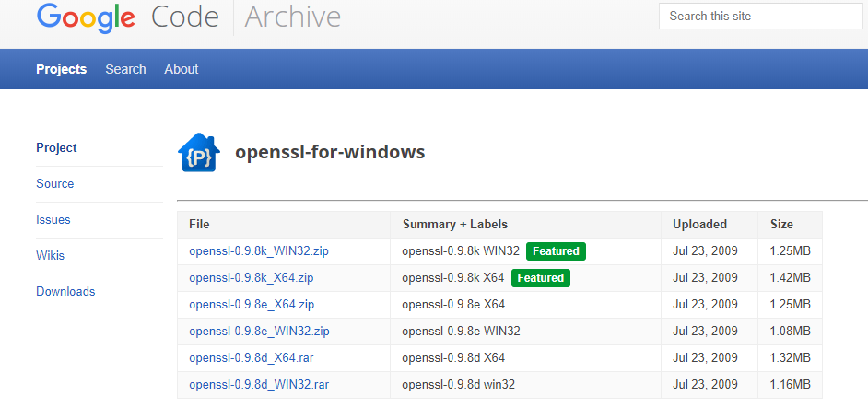
Task: Click upload date in openssl-0.9.8k_WIN32.zip row
Action: (x=705, y=251)
